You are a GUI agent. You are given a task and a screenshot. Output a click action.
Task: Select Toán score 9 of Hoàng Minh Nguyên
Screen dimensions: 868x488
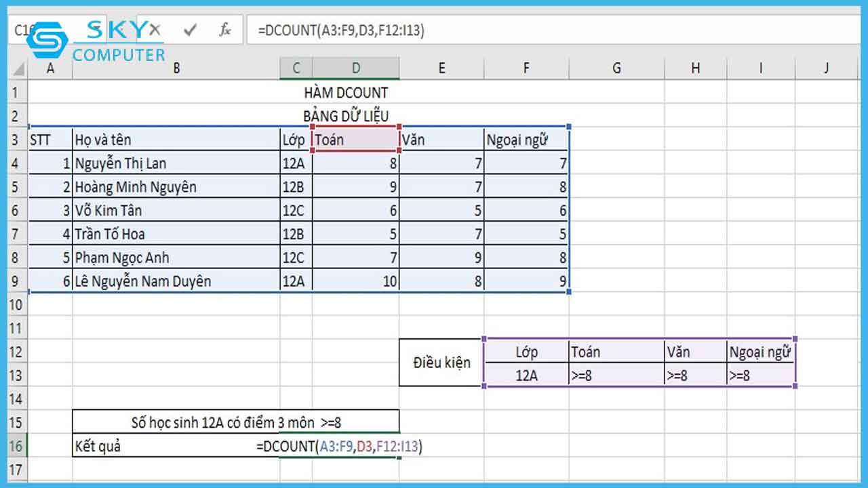click(356, 187)
